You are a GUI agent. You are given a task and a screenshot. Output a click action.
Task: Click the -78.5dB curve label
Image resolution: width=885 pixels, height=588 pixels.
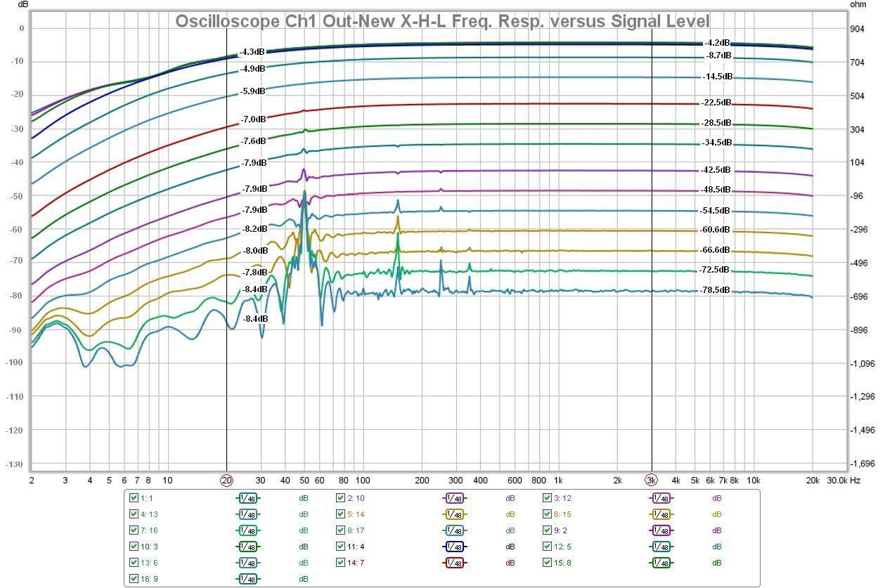click(715, 290)
